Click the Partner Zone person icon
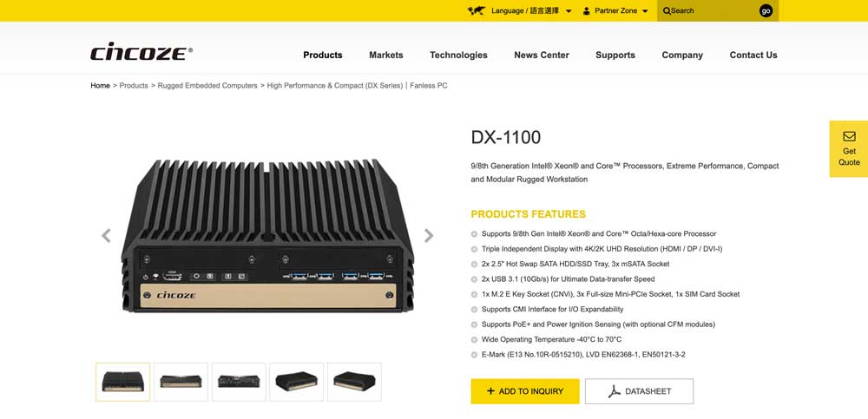The image size is (868, 419). 586,10
